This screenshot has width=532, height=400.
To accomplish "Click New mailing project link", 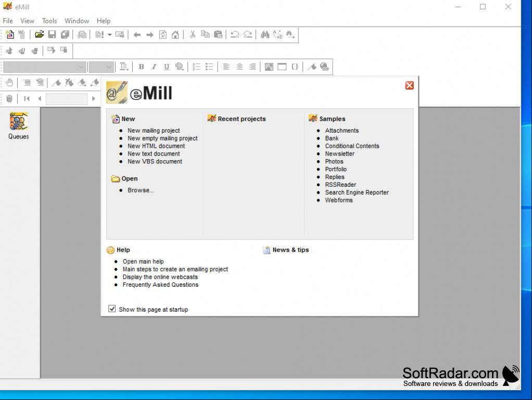I will [x=154, y=131].
